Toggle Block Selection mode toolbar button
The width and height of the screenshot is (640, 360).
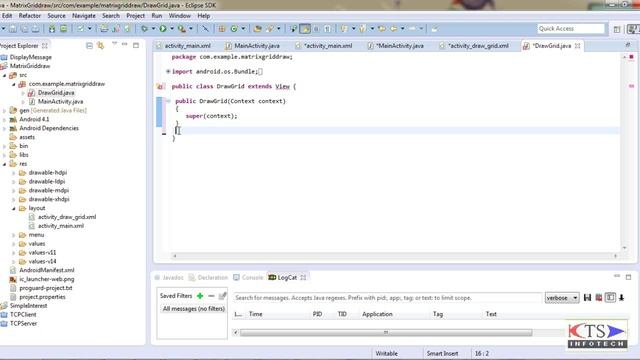[316, 29]
